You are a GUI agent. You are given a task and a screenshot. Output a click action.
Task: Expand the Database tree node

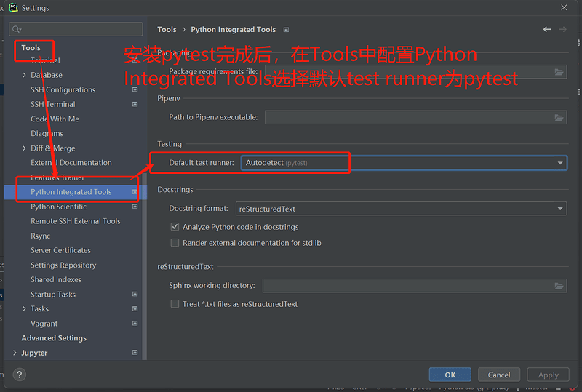pyautogui.click(x=24, y=75)
